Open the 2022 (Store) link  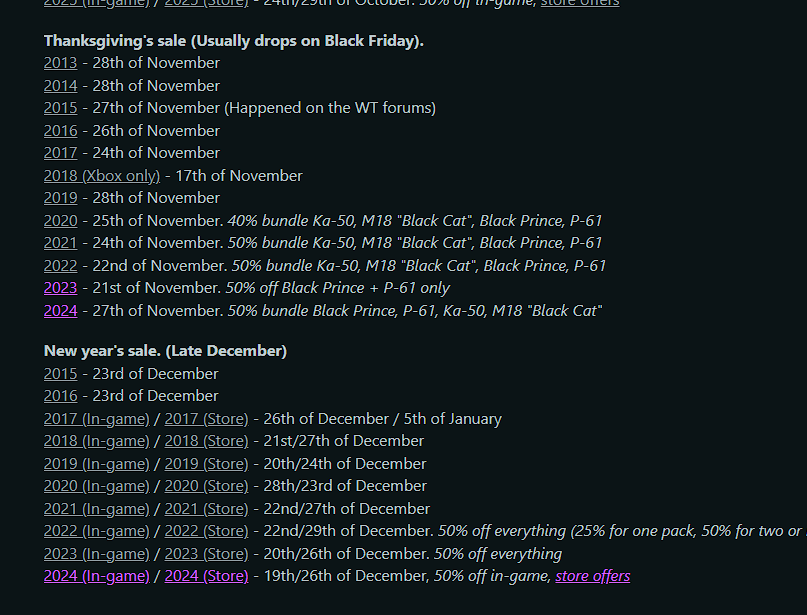click(206, 531)
